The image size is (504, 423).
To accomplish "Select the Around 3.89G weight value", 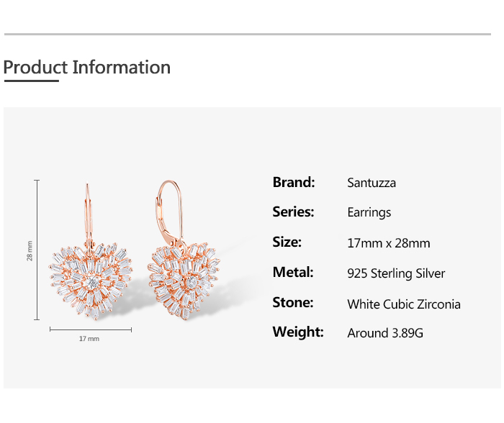I will coord(386,333).
